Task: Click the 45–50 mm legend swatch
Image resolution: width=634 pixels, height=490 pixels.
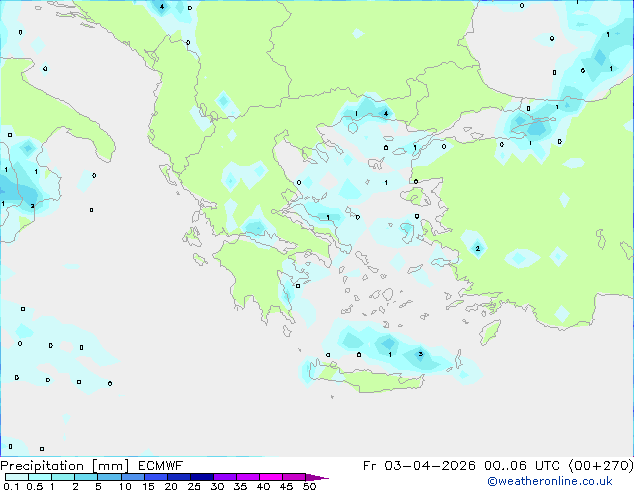Action: (x=294, y=477)
